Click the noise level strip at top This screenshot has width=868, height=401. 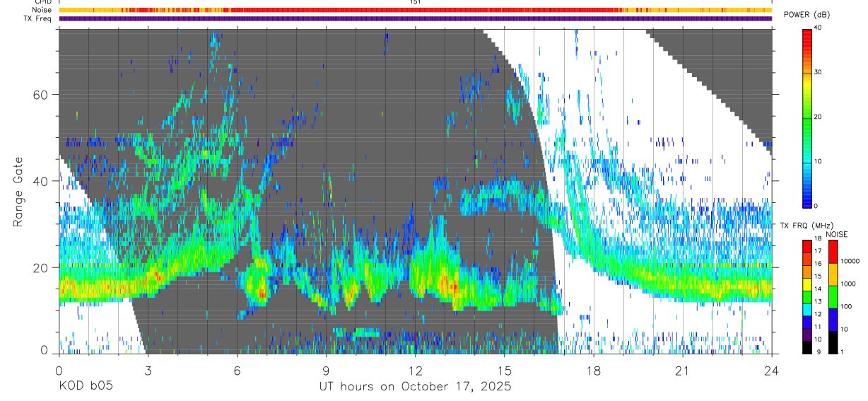(x=416, y=10)
